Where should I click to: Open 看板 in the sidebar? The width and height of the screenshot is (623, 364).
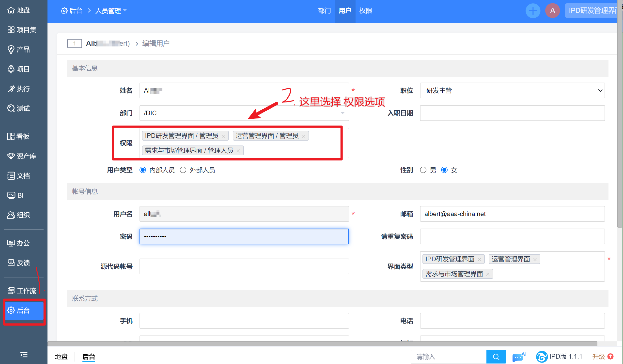point(19,136)
